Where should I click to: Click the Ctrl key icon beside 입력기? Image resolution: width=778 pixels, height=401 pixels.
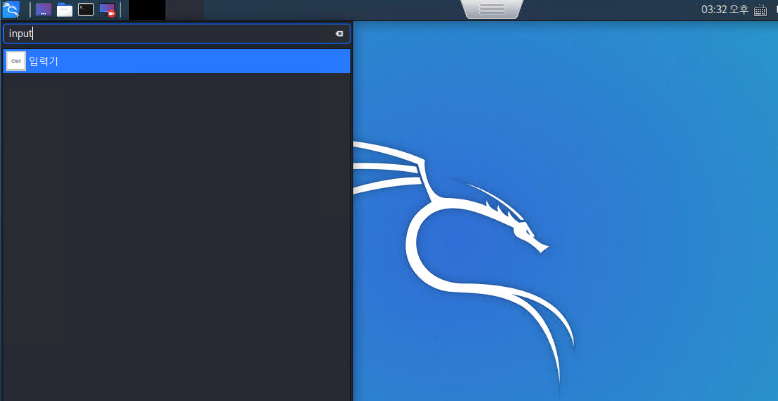[x=16, y=61]
